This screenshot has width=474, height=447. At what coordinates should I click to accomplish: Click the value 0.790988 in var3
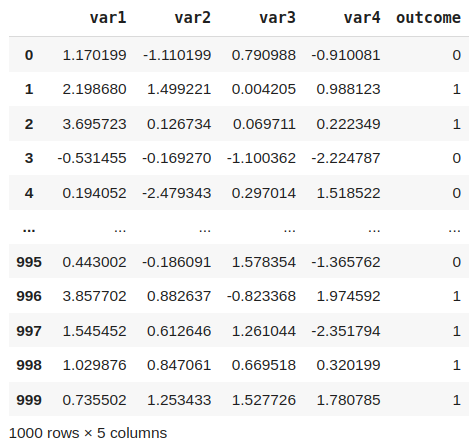(264, 55)
